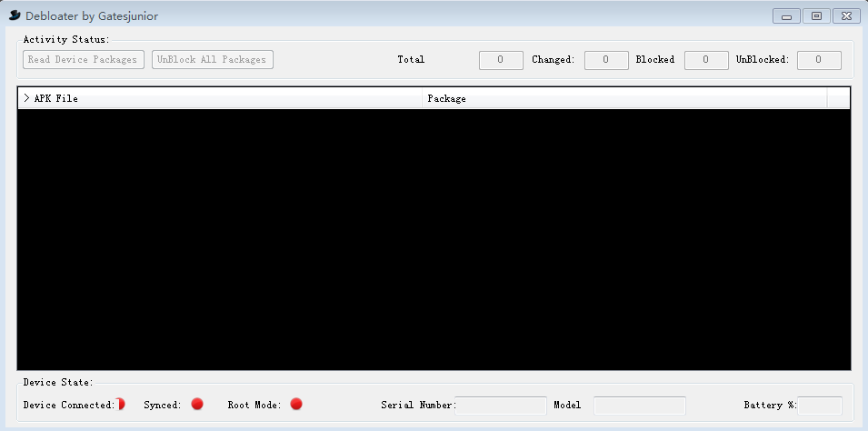Click the Device Connected red status indicator
The image size is (868, 431).
120,405
